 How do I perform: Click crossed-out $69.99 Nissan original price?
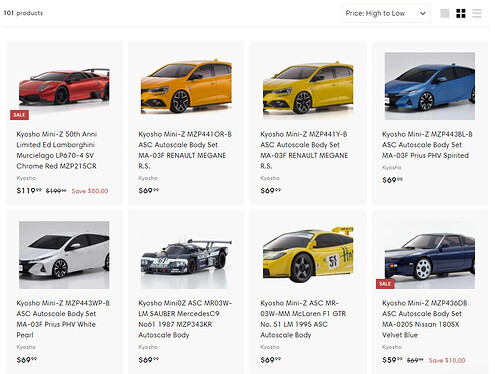pyautogui.click(x=415, y=360)
